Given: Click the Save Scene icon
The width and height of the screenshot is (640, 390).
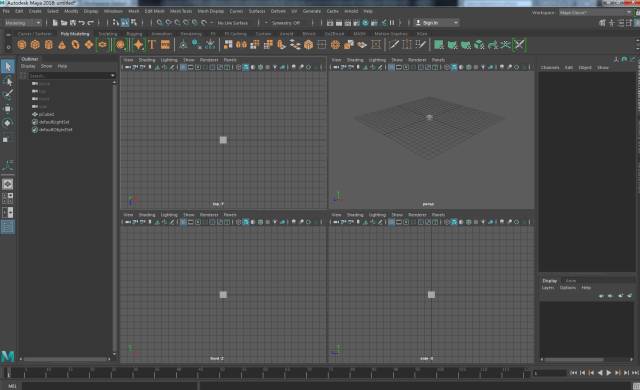Looking at the screenshot, I should click(x=73, y=23).
